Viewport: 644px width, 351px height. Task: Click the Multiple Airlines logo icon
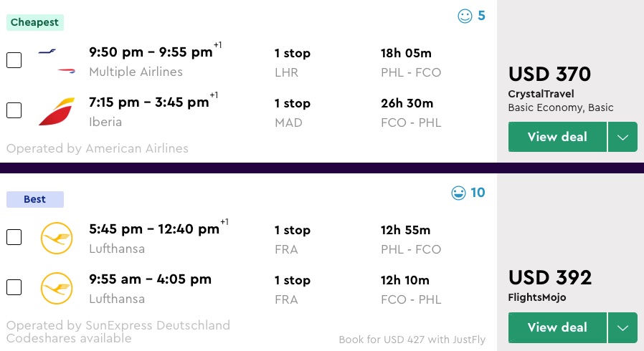(x=57, y=61)
